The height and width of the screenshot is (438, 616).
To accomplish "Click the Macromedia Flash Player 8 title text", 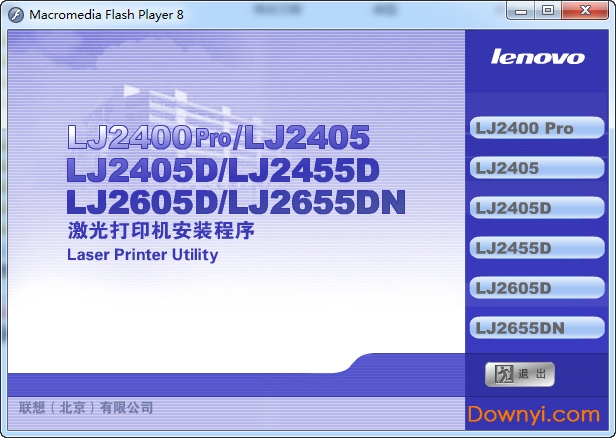I will click(106, 15).
